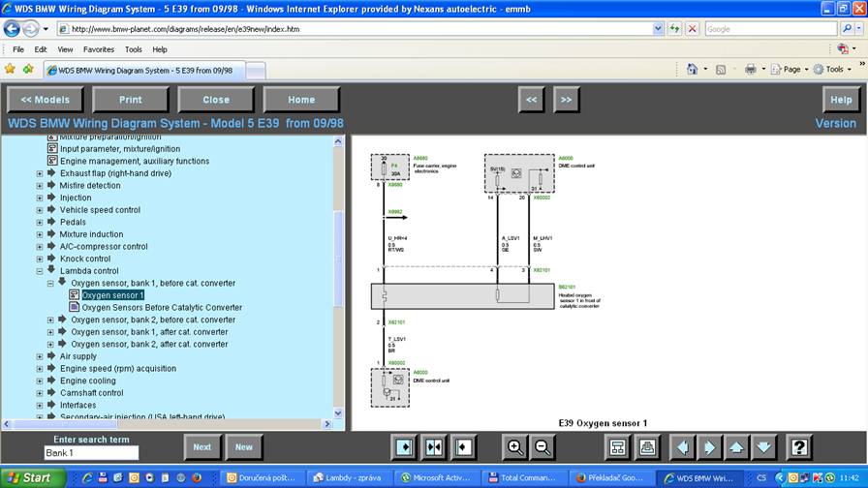868x488 pixels.
Task: Collapse the Lambda control tree node
Action: tap(40, 271)
